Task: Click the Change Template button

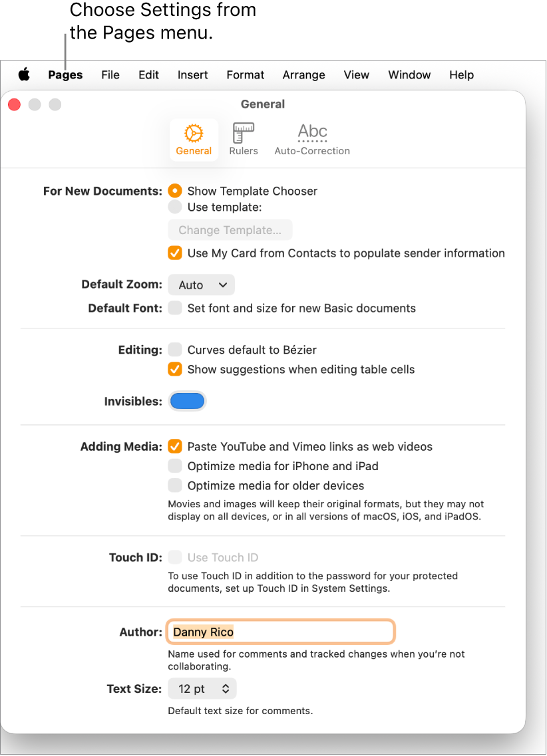Action: coord(230,229)
